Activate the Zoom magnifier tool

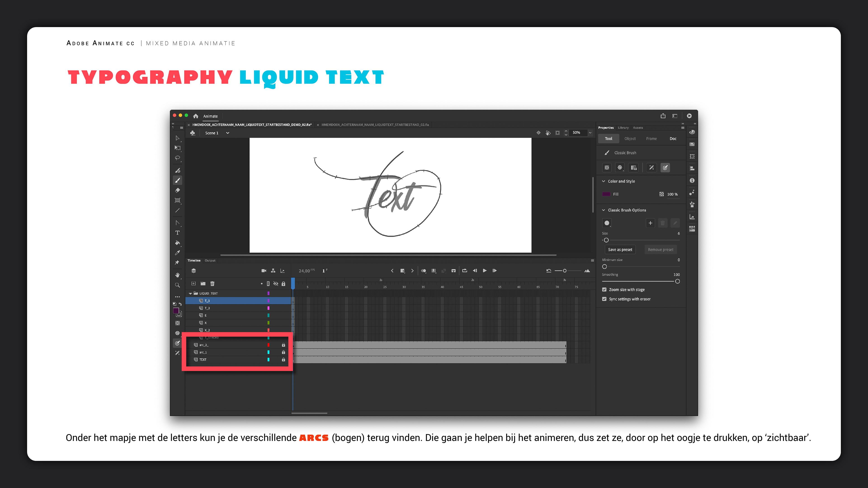point(177,285)
